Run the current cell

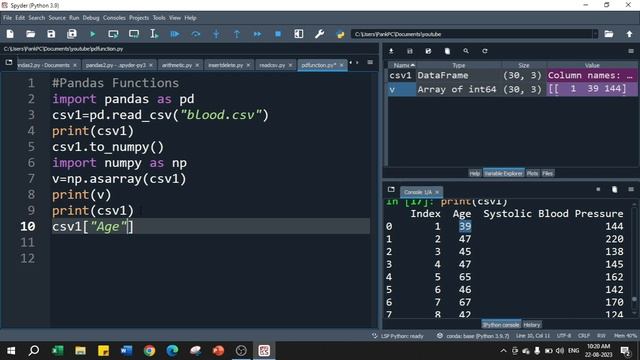coord(113,34)
